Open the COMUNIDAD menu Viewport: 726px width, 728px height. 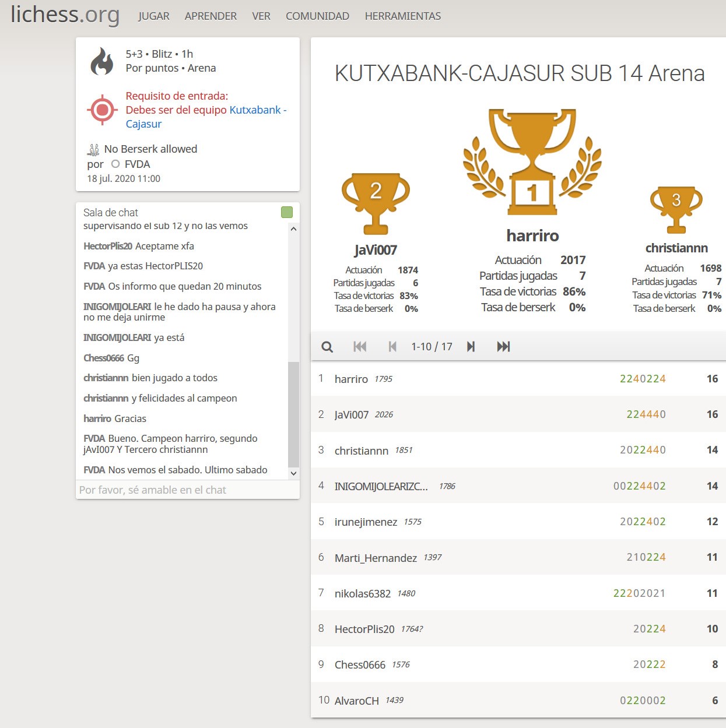coord(317,16)
